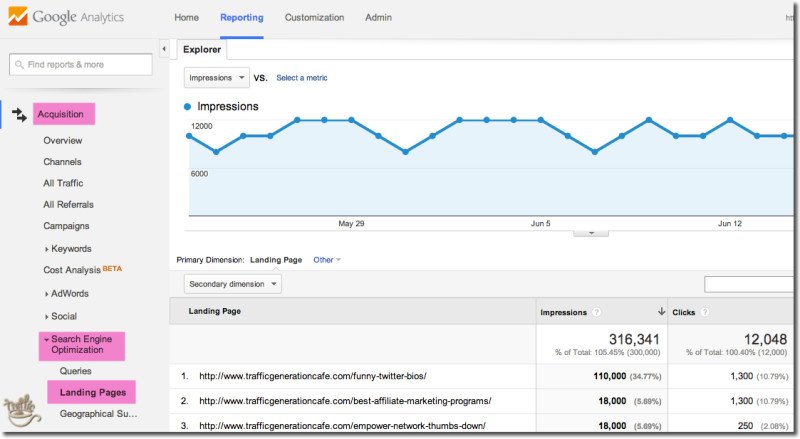This screenshot has height=439, width=800.
Task: Click the Jun 5 date label on chart
Action: point(540,224)
